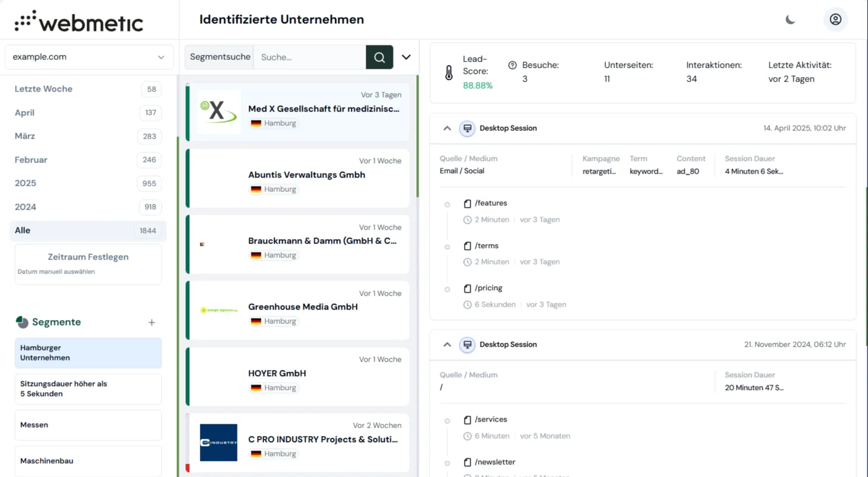Expand advanced search options with the chevron
868x477 pixels.
406,57
